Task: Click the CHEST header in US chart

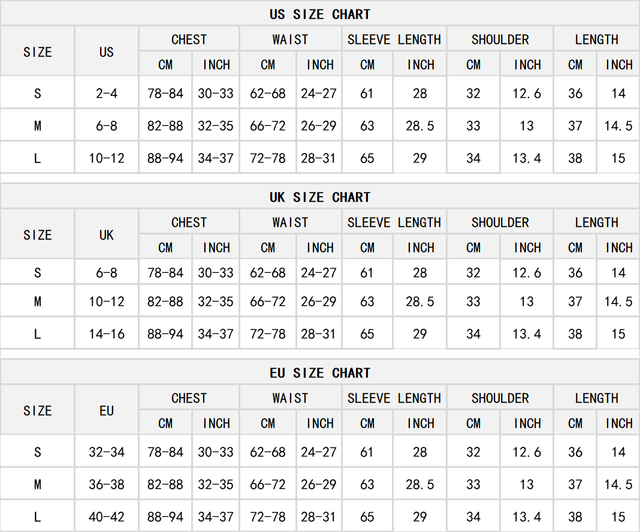Action: tap(189, 39)
